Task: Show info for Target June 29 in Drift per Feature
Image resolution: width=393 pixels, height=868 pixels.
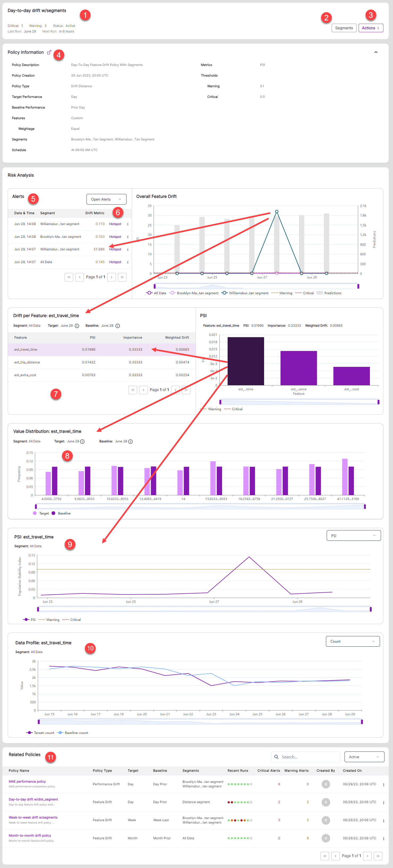Action: [x=77, y=326]
